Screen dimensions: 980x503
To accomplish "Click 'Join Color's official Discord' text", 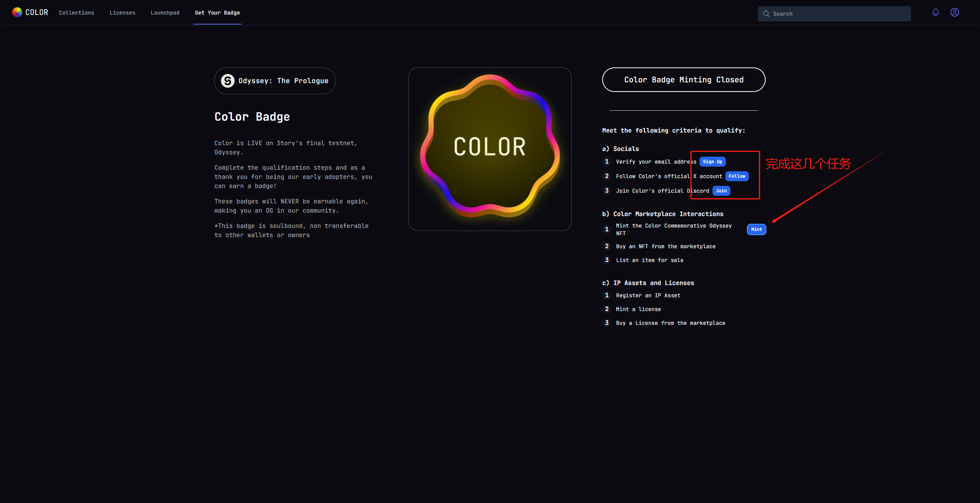I will [662, 191].
